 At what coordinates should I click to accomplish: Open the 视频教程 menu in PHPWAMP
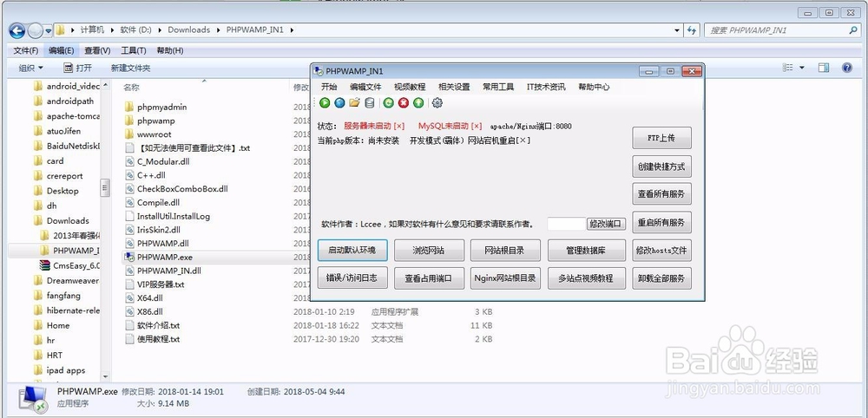pyautogui.click(x=410, y=87)
